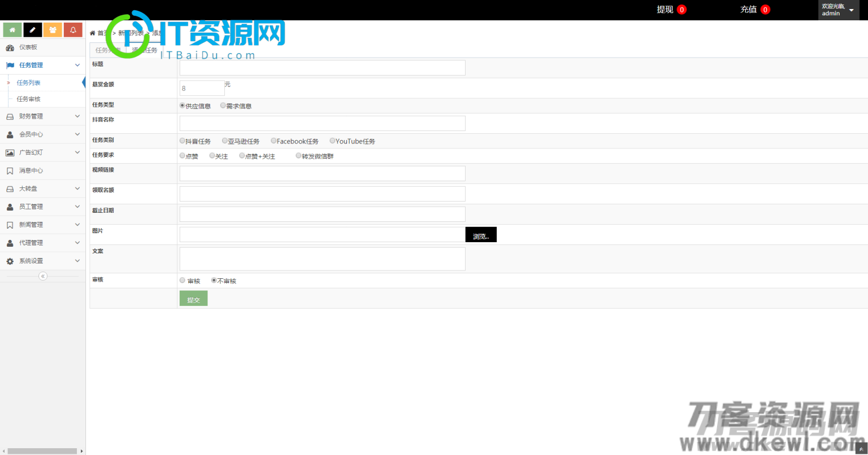Click the green home shortcut button
868x455 pixels.
12,30
